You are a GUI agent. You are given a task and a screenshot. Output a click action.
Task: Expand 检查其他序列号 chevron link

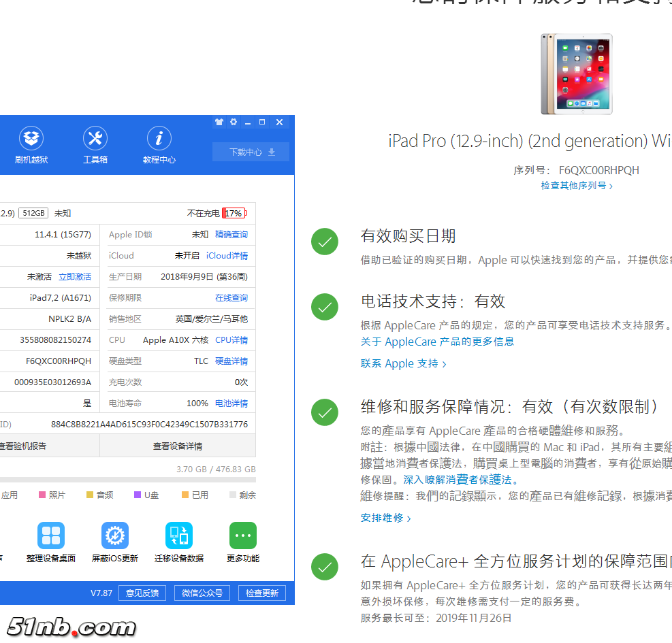tap(577, 186)
